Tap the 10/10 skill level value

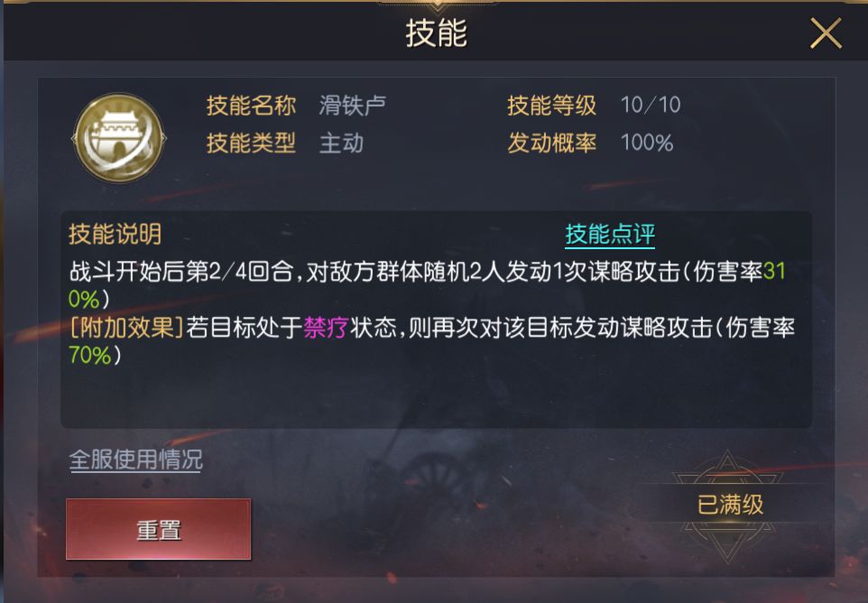pos(651,106)
